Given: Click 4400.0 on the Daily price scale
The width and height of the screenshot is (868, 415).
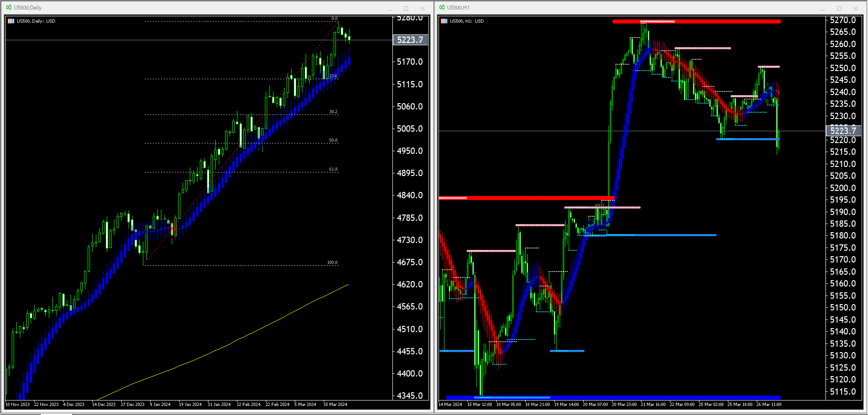Looking at the screenshot, I should tap(410, 373).
